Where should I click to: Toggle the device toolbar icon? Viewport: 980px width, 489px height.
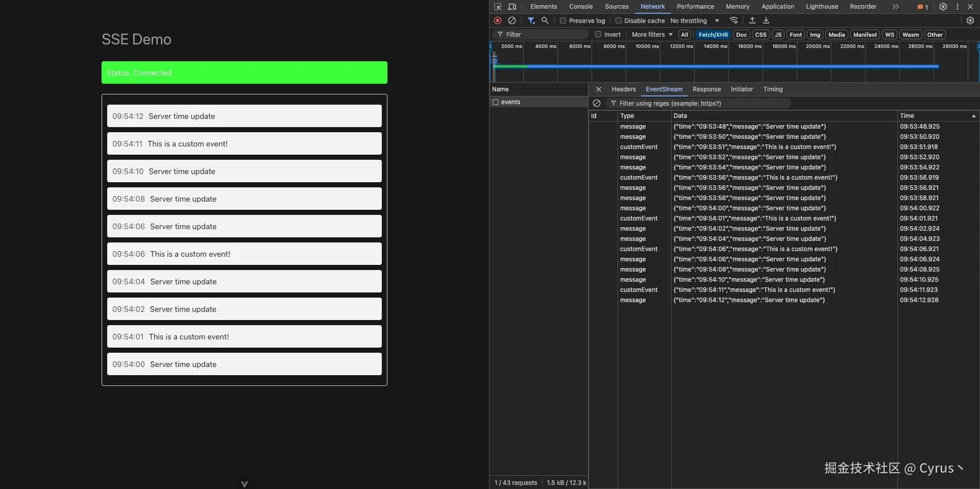tap(512, 7)
